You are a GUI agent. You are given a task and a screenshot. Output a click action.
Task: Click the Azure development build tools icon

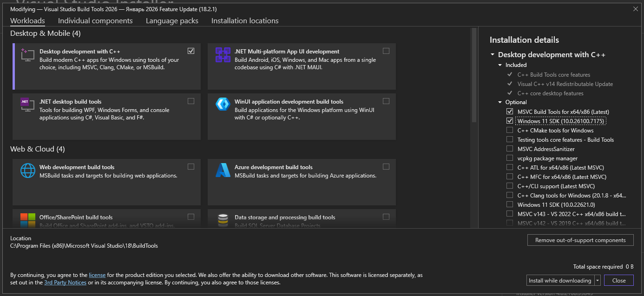[x=223, y=171]
